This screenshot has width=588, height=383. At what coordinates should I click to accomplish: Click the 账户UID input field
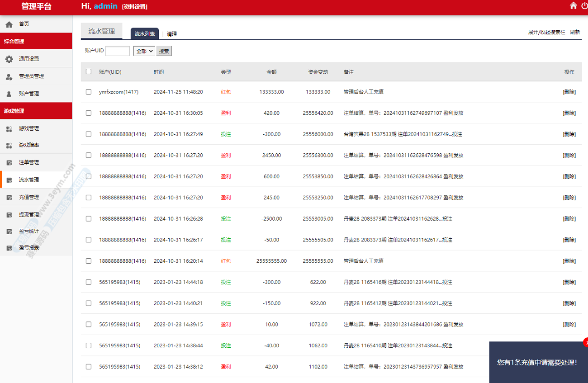click(118, 51)
